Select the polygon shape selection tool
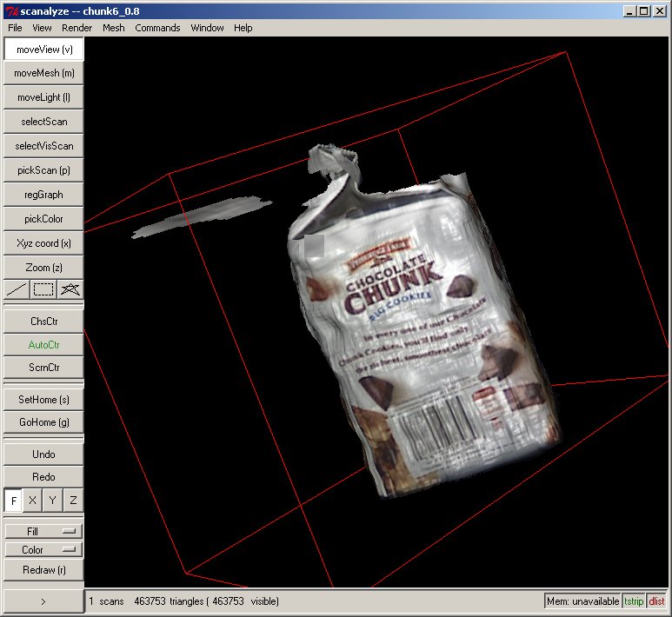Screen dimensions: 672x617 pyautogui.click(x=70, y=289)
